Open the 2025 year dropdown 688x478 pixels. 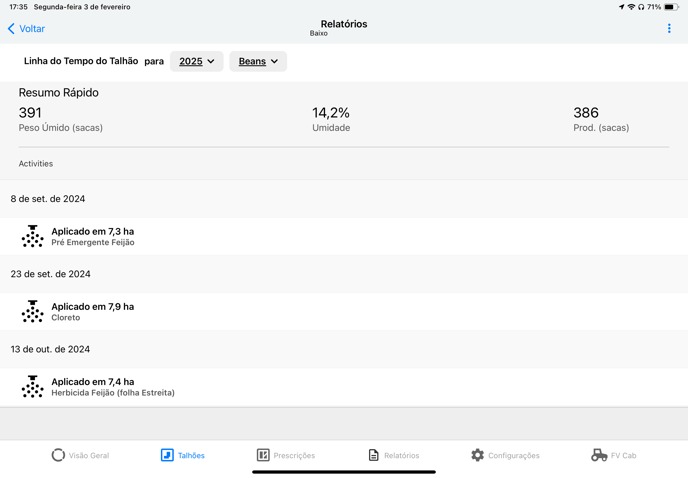(196, 61)
